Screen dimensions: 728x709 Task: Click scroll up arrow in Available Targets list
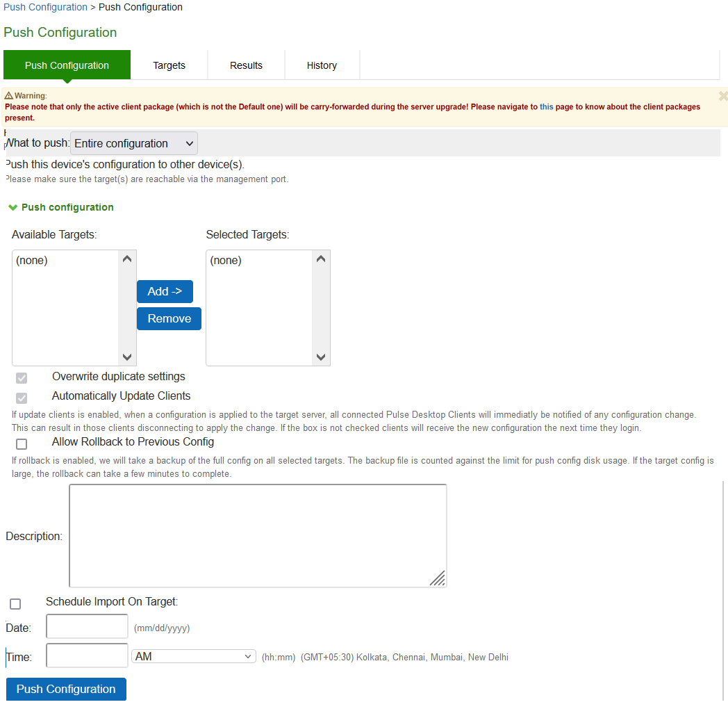(126, 259)
